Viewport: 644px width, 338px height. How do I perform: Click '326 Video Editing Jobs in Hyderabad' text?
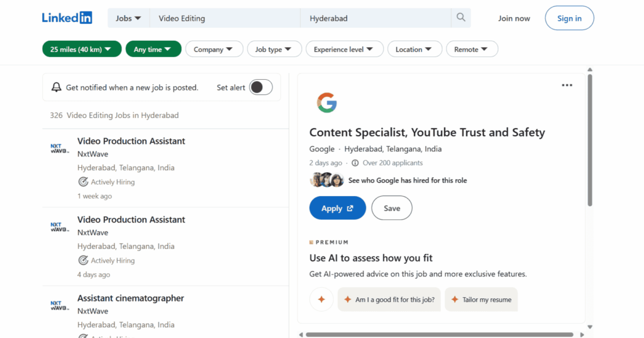tap(114, 115)
